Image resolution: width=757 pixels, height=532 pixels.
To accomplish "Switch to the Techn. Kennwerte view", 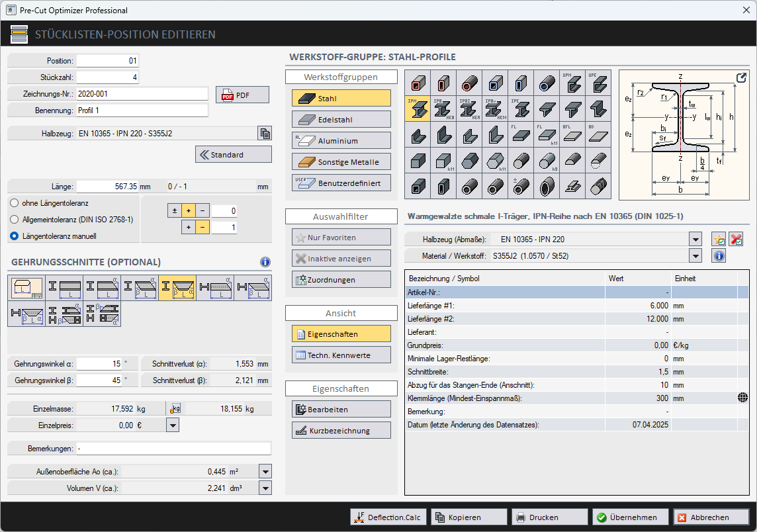I will click(341, 355).
